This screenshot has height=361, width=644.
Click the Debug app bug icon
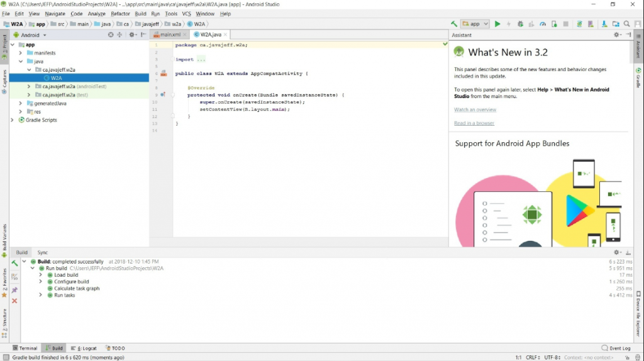pyautogui.click(x=520, y=24)
